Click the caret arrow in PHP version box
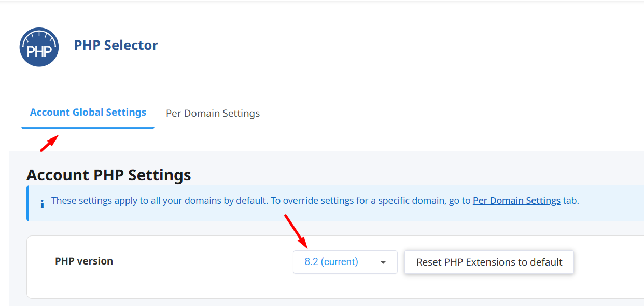Viewport: 644px width, 306px height. click(x=383, y=262)
